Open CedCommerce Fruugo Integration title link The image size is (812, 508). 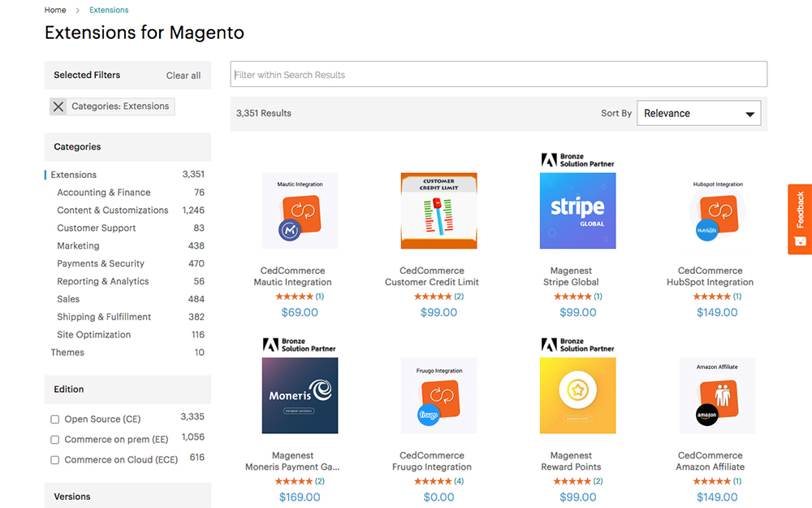pos(432,461)
